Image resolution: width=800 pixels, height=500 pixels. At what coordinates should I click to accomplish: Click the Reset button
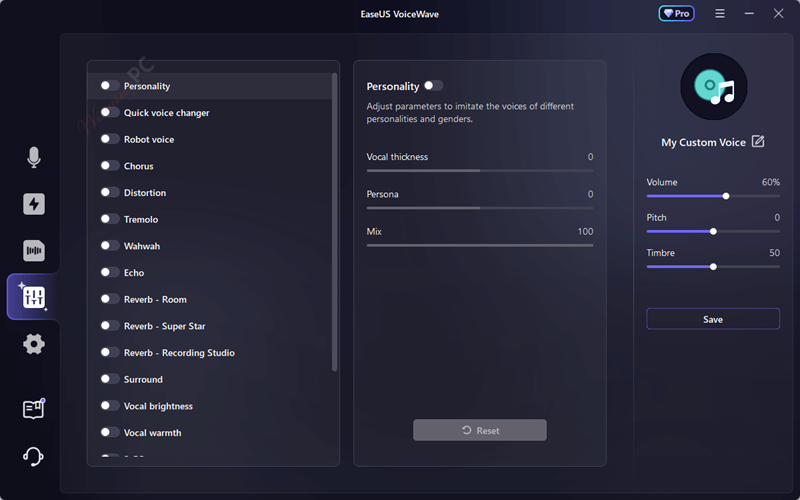coord(480,430)
